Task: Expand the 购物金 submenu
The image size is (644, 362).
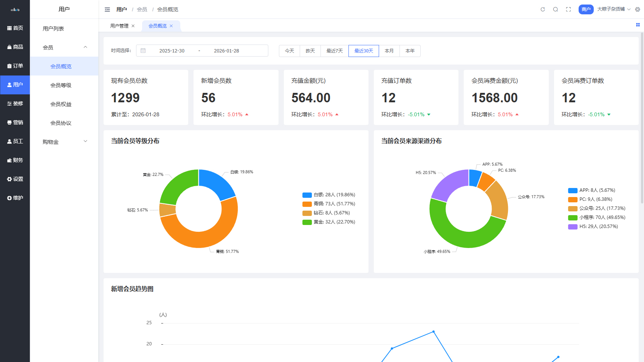Action: (85, 142)
